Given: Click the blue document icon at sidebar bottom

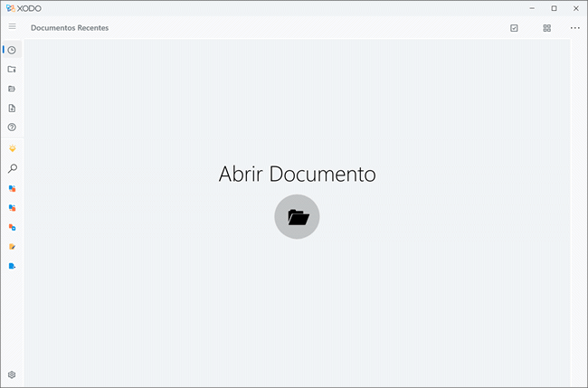Looking at the screenshot, I should pos(12,266).
